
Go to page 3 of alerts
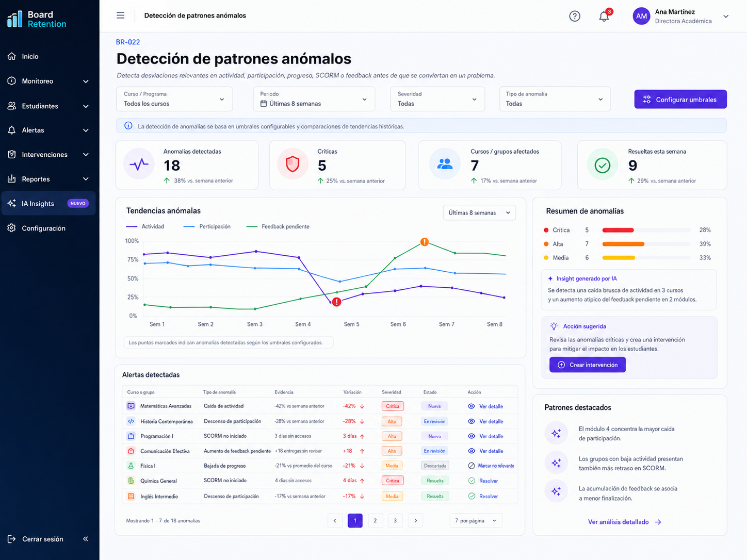pyautogui.click(x=395, y=521)
